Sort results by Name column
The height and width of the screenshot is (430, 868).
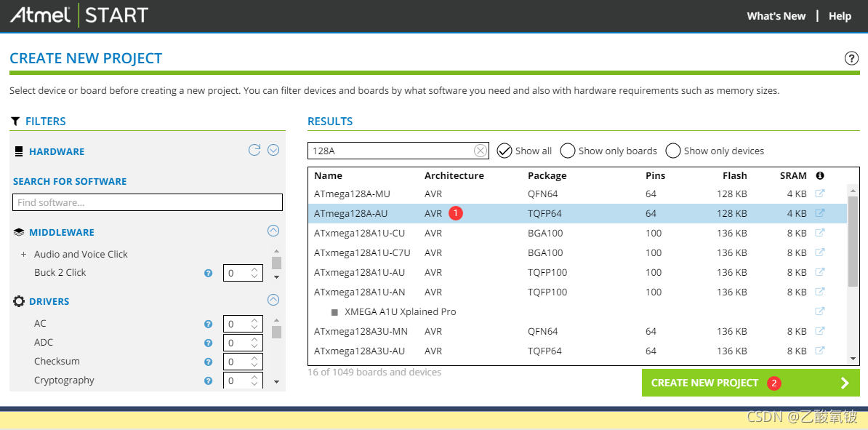pos(329,175)
